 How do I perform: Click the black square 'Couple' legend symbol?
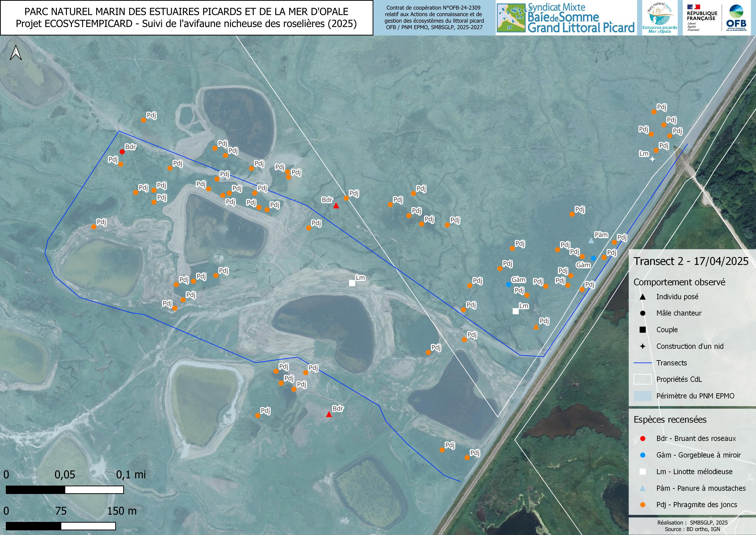pyautogui.click(x=642, y=330)
